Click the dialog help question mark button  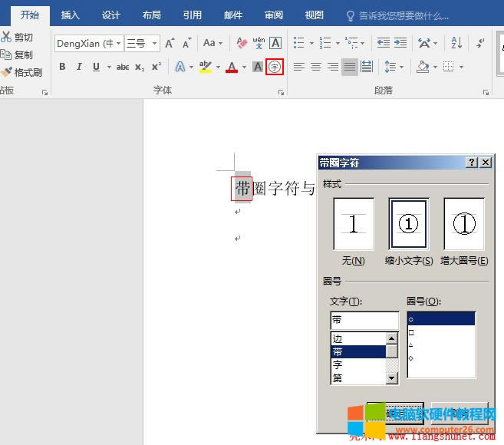(473, 163)
